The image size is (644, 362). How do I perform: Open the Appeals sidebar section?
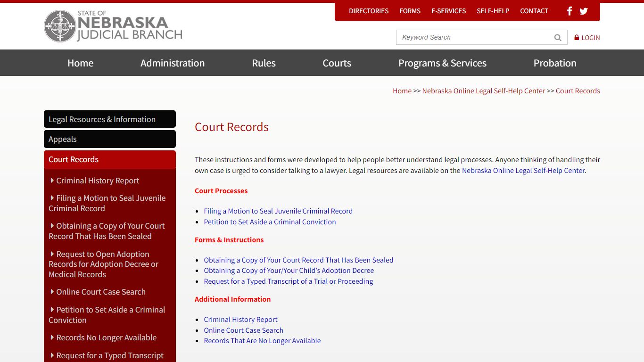pos(63,139)
